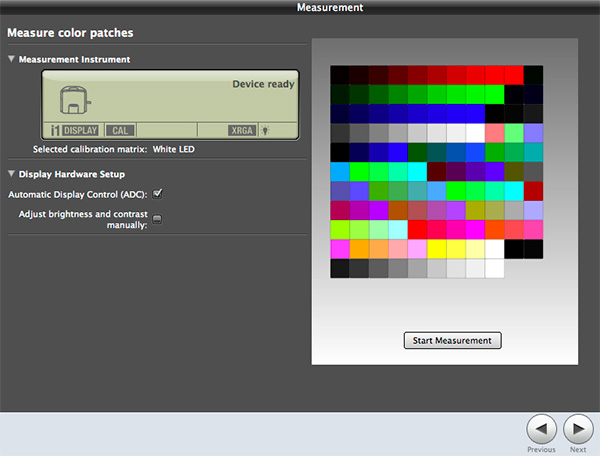Select the magenta patch starting the tenth row
600x456 pixels.
coord(340,248)
